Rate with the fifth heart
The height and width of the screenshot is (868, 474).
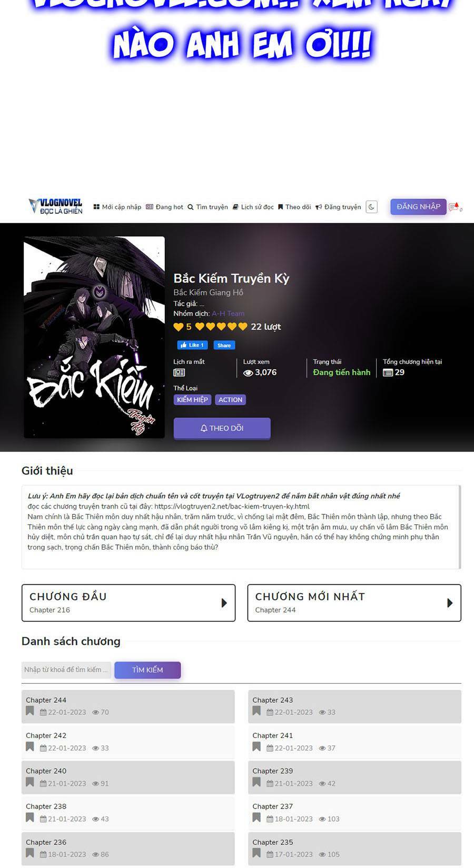pos(243,326)
